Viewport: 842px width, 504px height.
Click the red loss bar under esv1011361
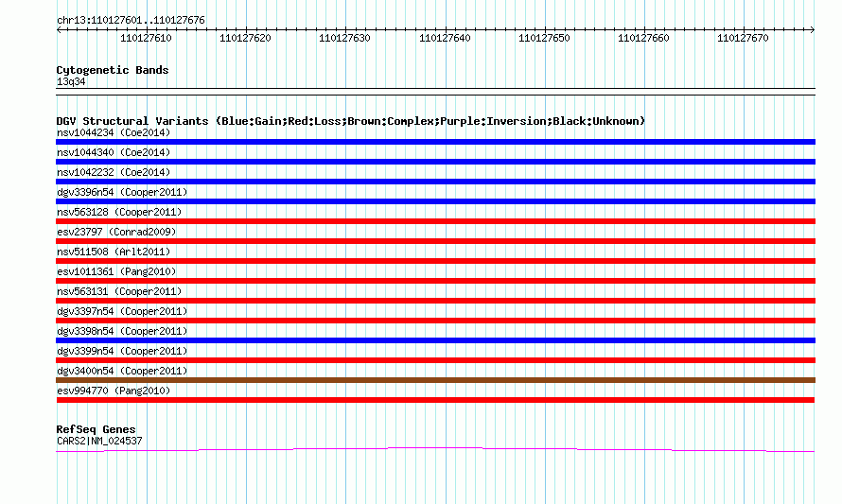pos(435,281)
